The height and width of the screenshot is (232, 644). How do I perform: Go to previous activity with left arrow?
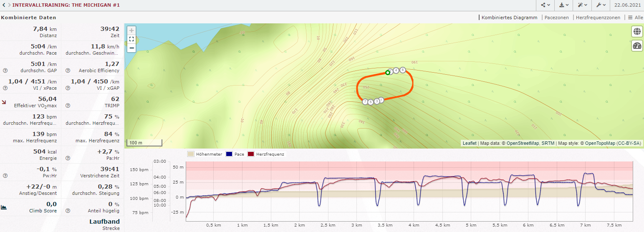pos(3,5)
